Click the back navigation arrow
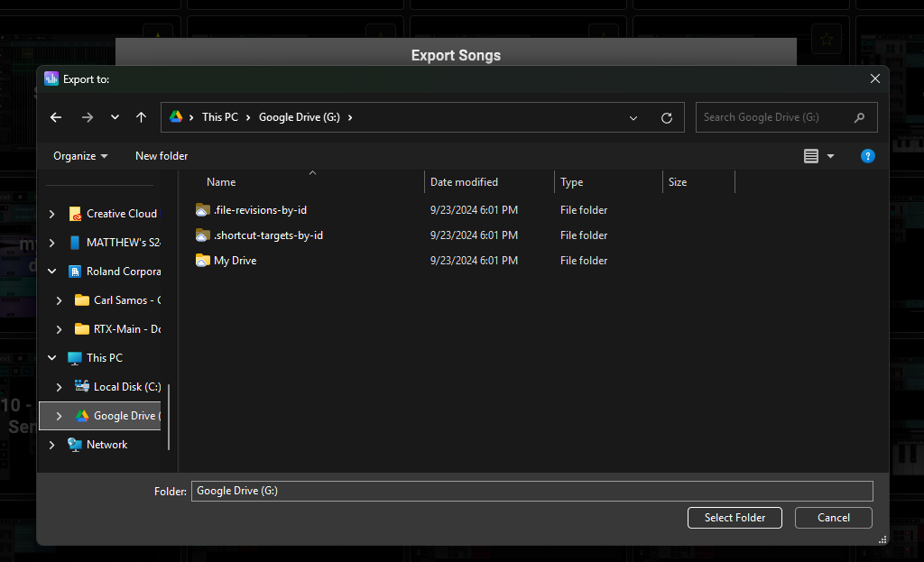This screenshot has height=562, width=924. pos(55,116)
